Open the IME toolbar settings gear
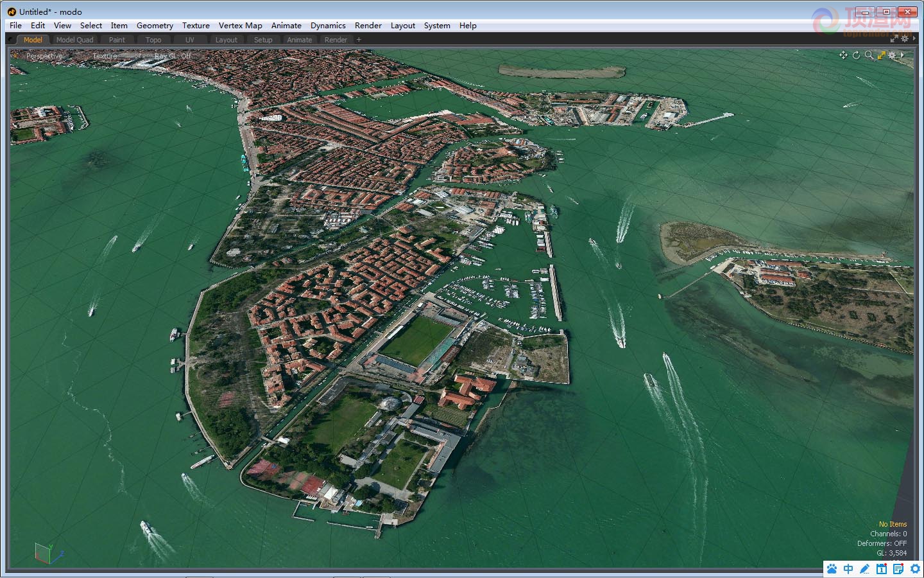 click(915, 569)
